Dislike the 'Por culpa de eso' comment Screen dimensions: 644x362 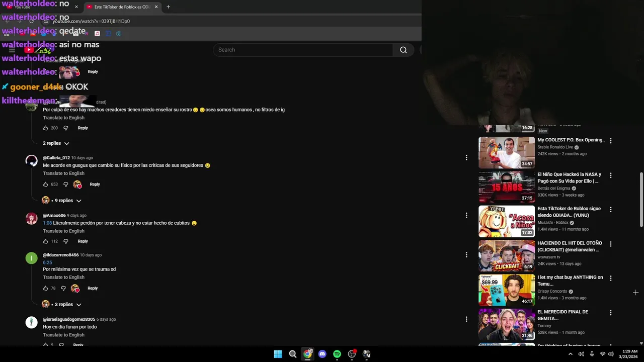65,128
